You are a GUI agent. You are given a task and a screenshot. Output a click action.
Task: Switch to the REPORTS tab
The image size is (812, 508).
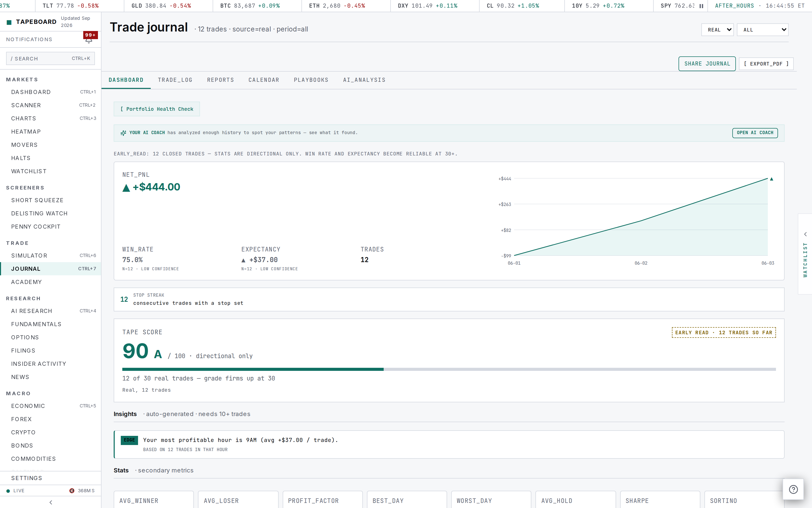pos(221,80)
